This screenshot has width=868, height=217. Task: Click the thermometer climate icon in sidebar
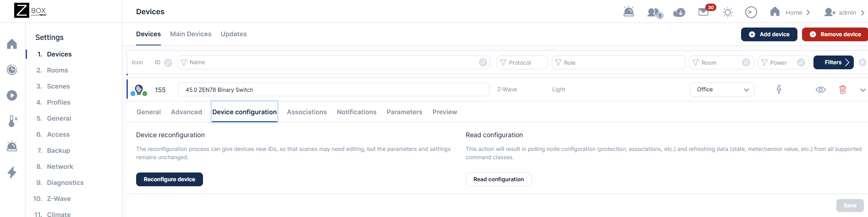tap(12, 121)
